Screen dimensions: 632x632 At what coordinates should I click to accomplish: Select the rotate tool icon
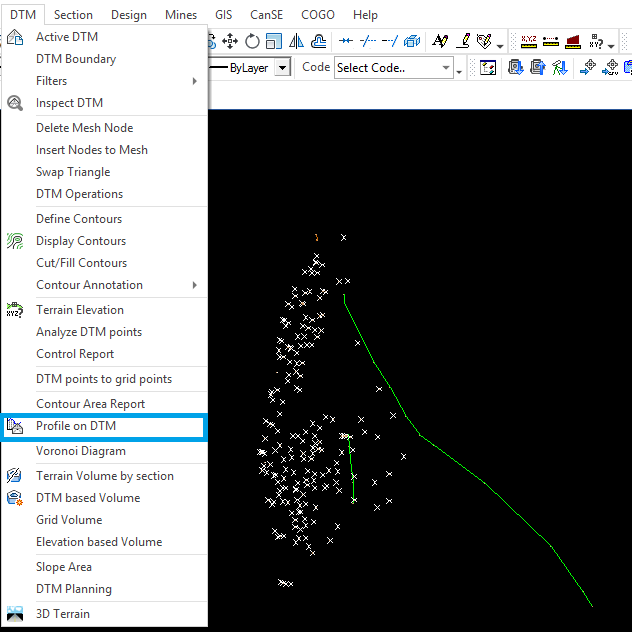(x=252, y=41)
